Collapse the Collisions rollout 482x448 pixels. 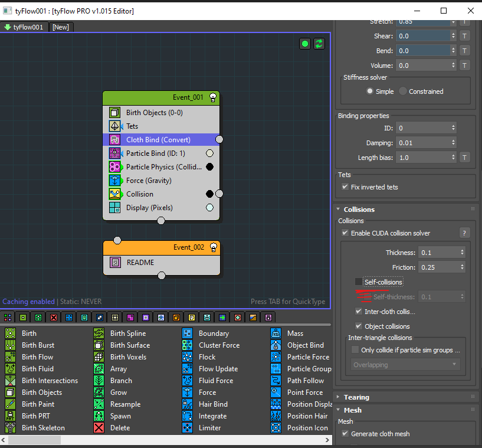coord(359,210)
